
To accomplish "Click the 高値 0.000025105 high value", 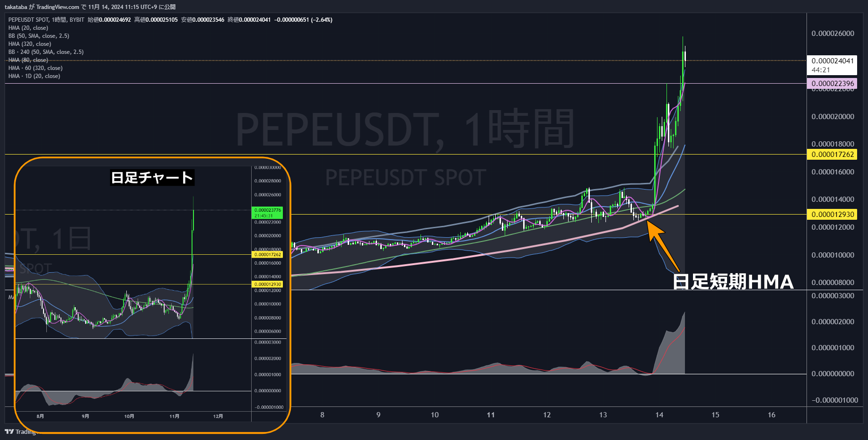I will pos(156,20).
